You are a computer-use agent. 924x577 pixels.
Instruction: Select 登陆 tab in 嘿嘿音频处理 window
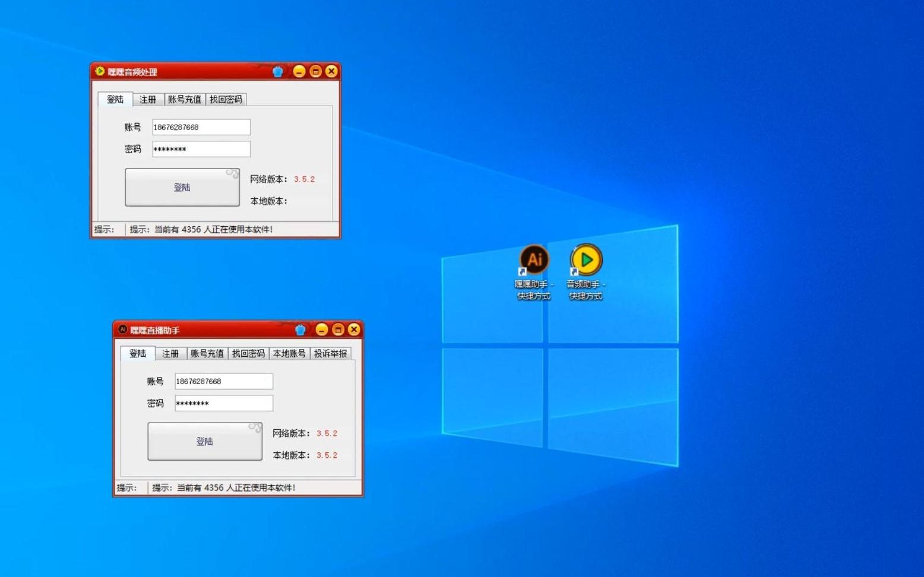point(115,99)
